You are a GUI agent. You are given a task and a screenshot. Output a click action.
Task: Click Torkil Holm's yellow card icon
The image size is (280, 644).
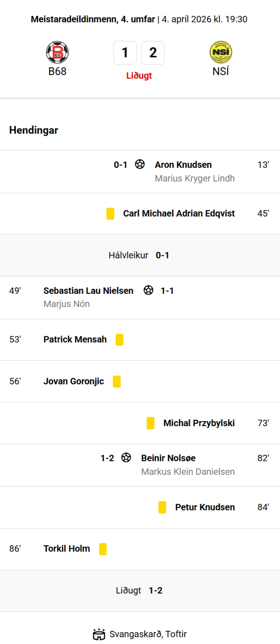[x=103, y=549]
